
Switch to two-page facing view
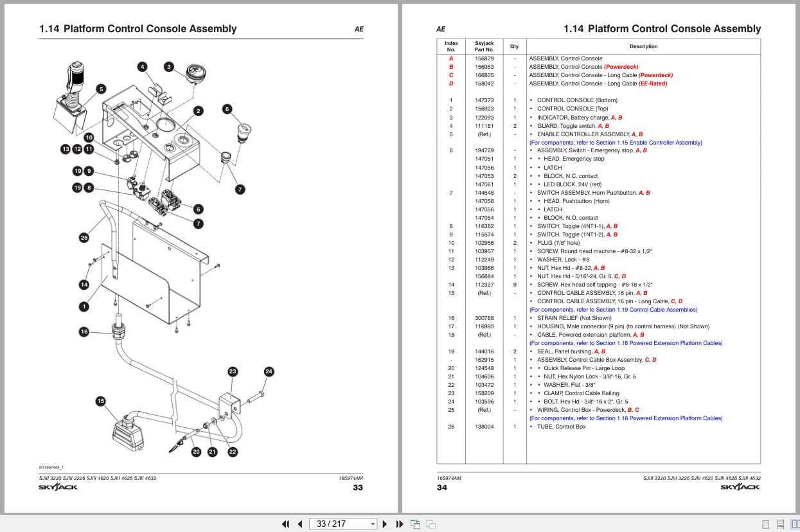794,524
